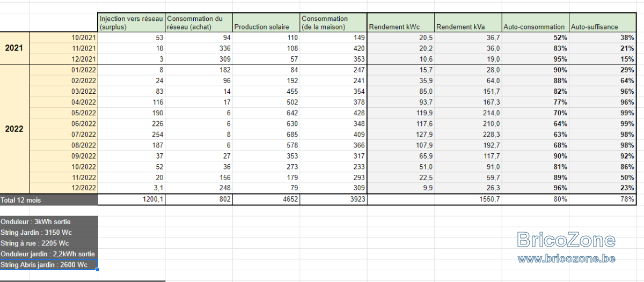Screen dimensions: 644x282
Task: Click the "06/2022" month cell
Action: 64,123
